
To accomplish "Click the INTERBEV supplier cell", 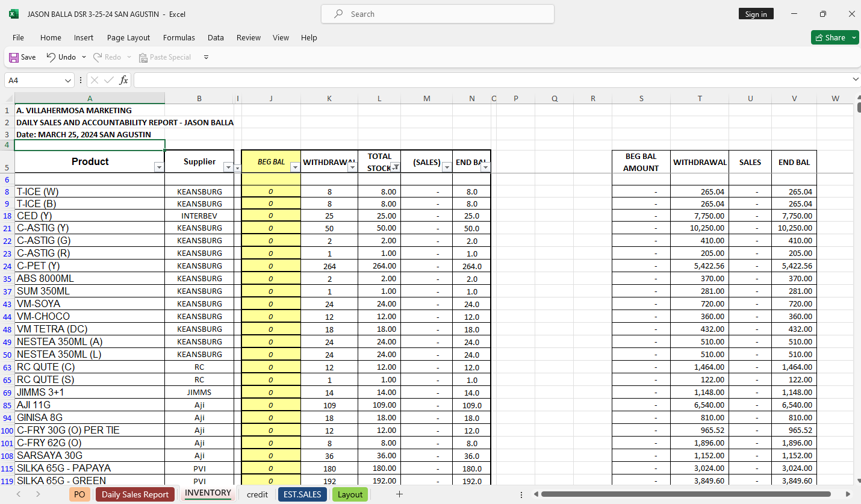I will point(199,216).
